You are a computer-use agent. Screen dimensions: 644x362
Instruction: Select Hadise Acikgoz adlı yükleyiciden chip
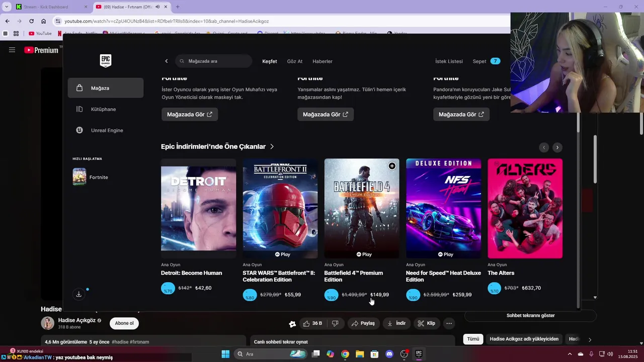(524, 339)
